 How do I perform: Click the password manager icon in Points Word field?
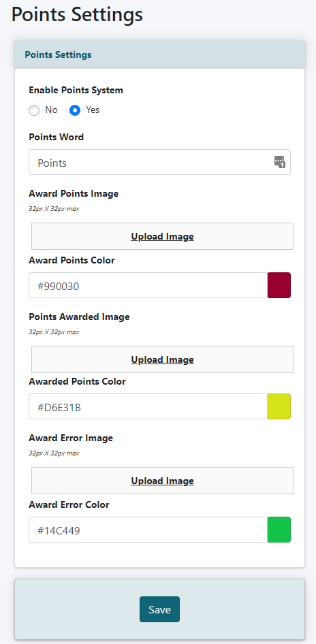pos(280,162)
